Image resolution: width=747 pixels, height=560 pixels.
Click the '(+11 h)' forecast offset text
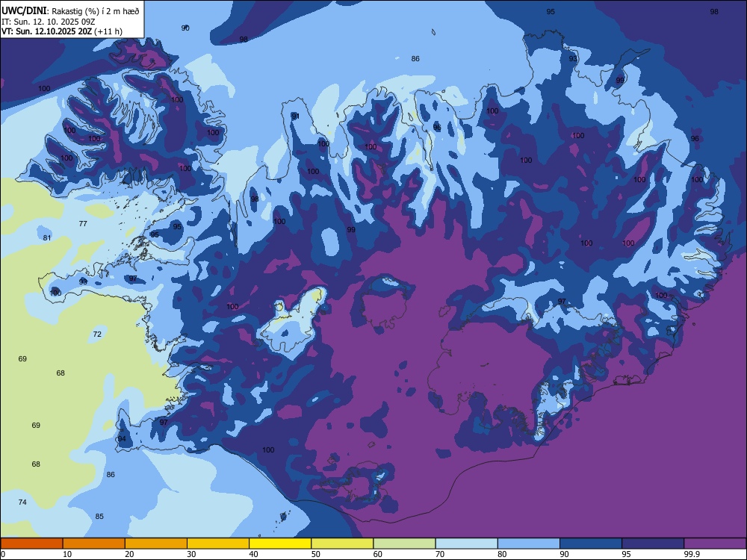coord(108,32)
